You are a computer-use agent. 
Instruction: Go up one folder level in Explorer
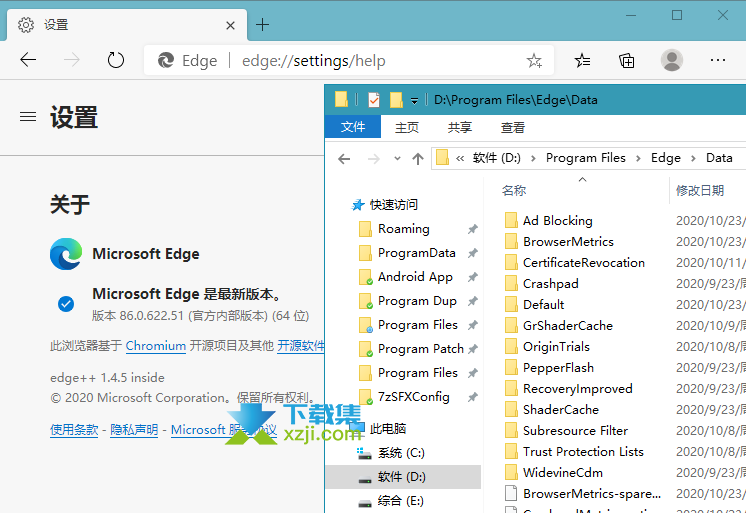click(418, 158)
